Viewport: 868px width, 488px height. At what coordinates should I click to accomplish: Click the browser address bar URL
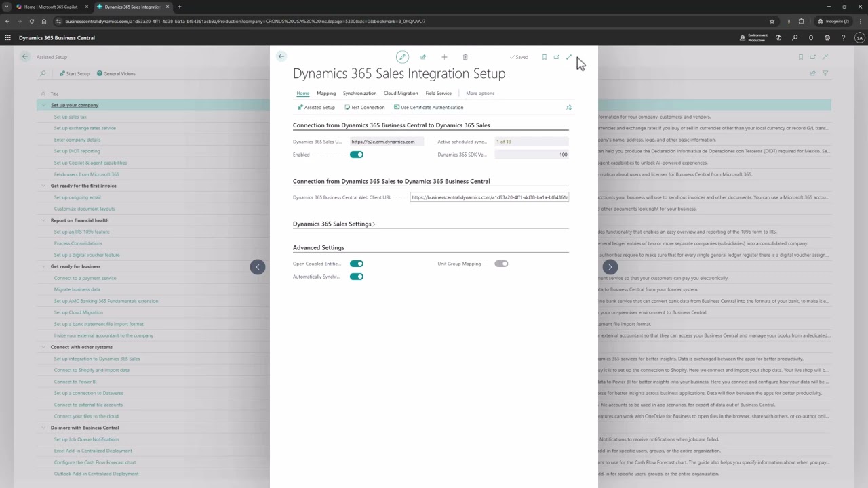(x=245, y=21)
